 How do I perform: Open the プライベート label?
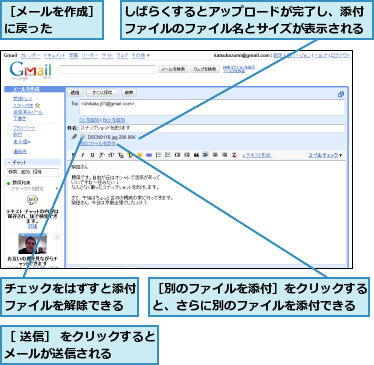(x=24, y=128)
